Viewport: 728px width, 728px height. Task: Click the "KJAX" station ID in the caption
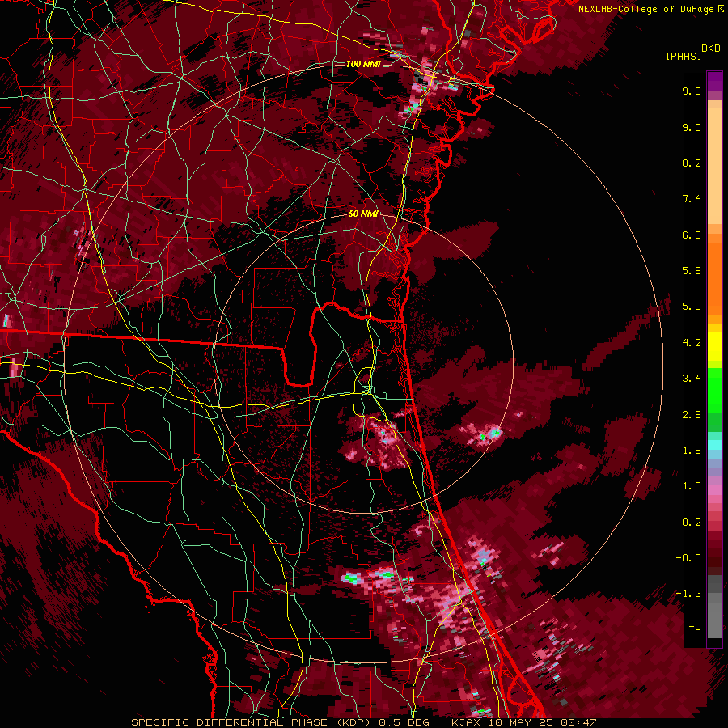click(x=468, y=722)
